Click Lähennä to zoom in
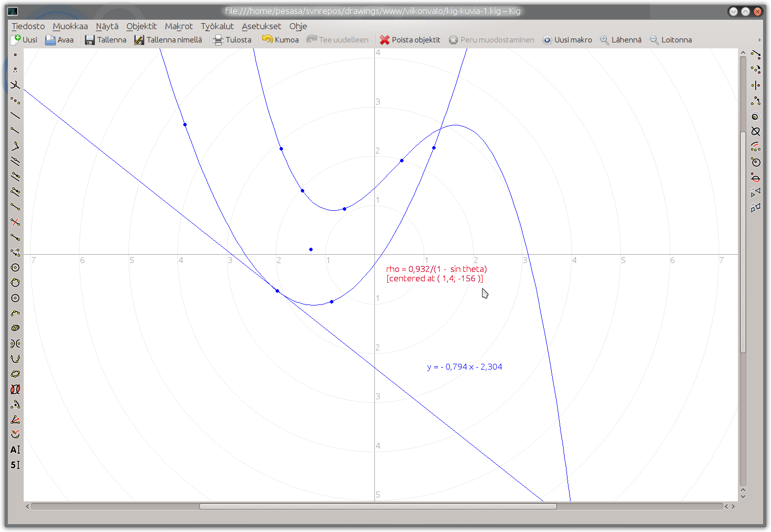 621,40
